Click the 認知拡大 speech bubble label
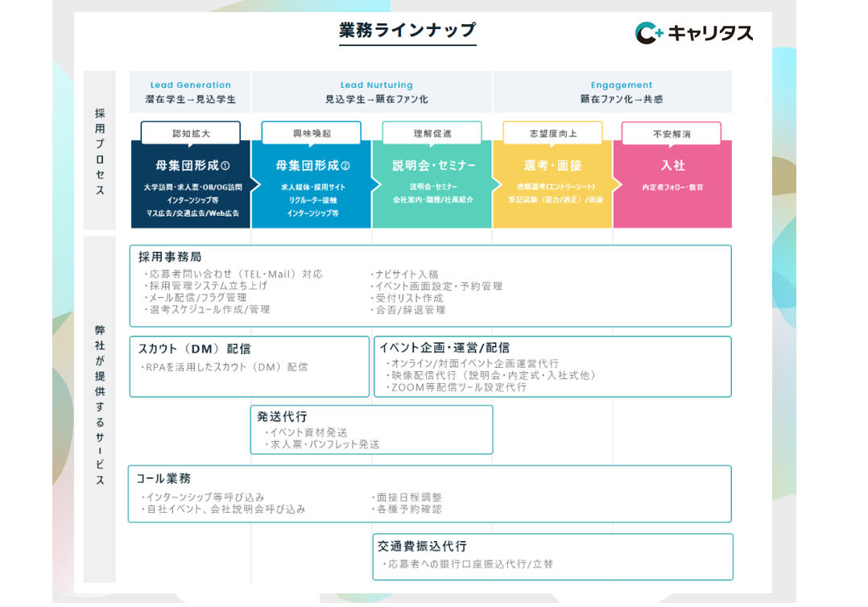Image resolution: width=868 pixels, height=607 pixels. click(x=190, y=134)
